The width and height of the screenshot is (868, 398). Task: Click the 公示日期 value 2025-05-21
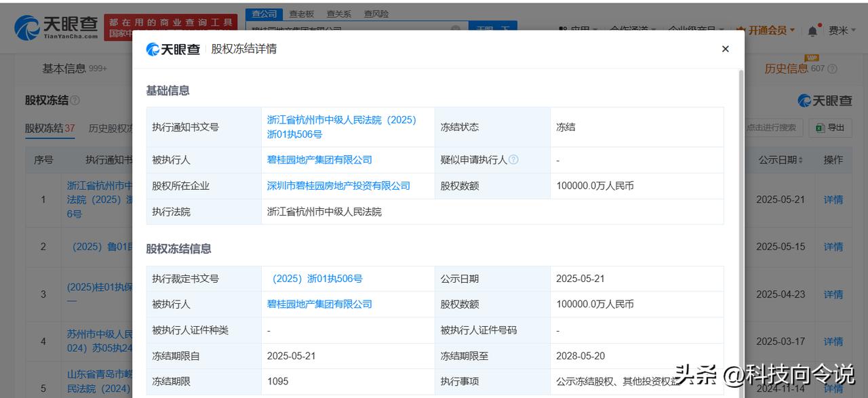coord(580,279)
